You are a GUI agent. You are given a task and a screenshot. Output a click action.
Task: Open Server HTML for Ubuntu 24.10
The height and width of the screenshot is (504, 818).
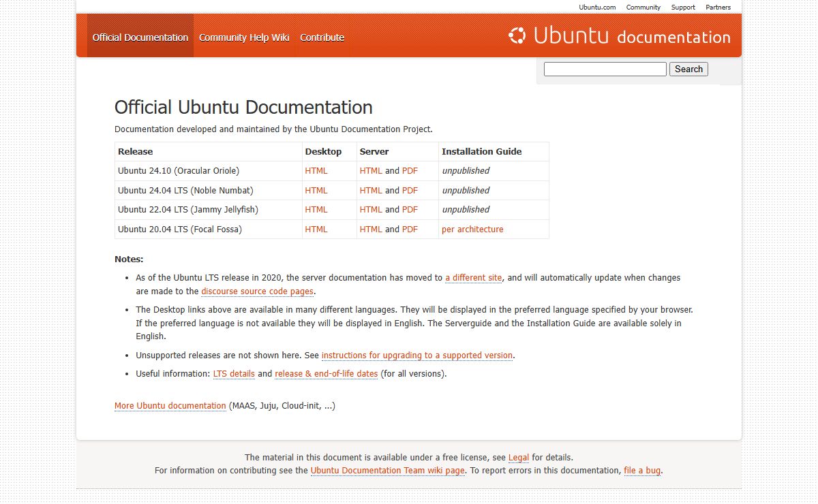coord(371,171)
